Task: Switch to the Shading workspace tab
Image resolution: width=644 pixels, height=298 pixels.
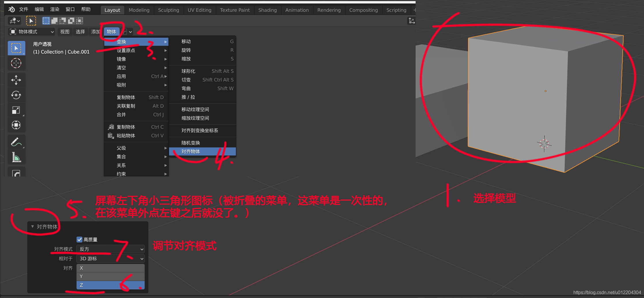Action: 268,10
